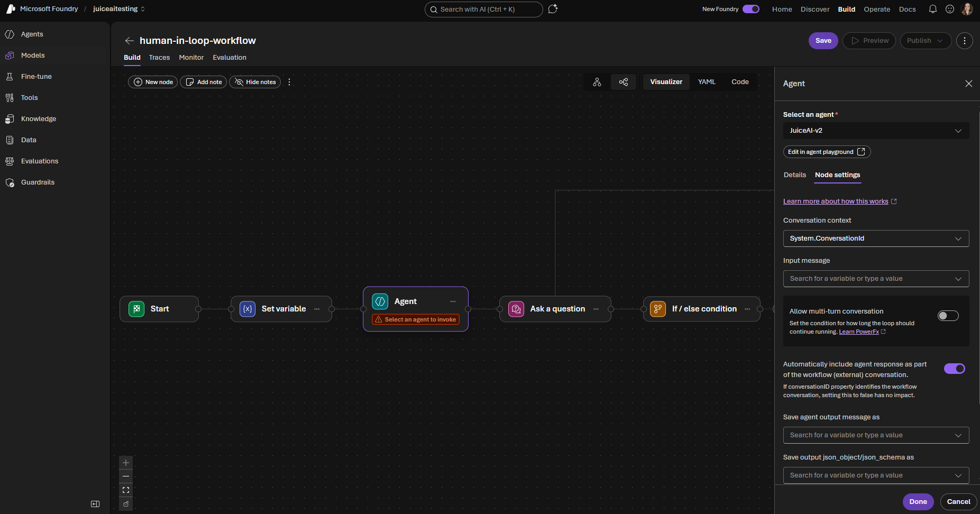Screen dimensions: 980x514
Task: Click Edit in agent playground button
Action: point(827,152)
